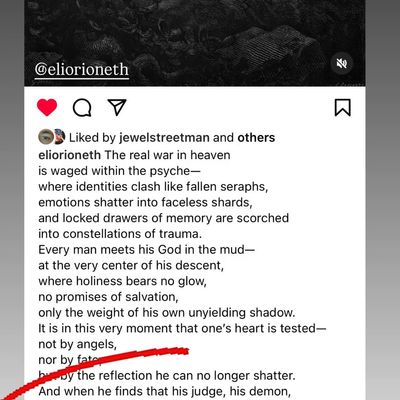Image resolution: width=400 pixels, height=400 pixels.
Task: Tap the 'Liked by' text
Action: pyautogui.click(x=92, y=138)
